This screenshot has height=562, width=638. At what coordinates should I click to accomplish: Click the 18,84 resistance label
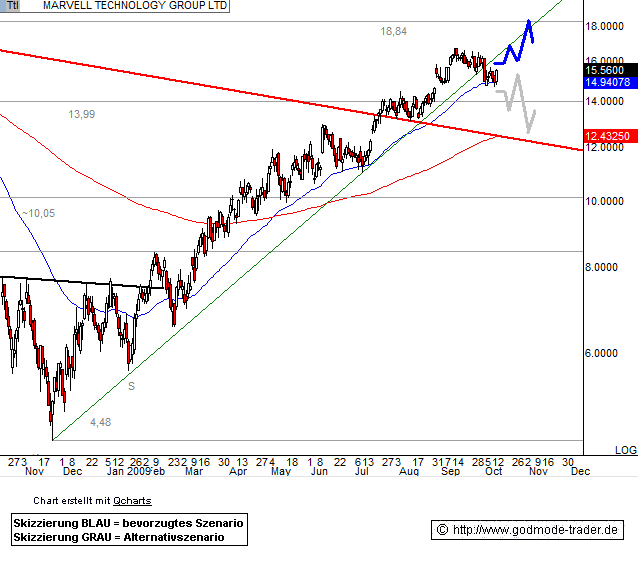tap(393, 31)
